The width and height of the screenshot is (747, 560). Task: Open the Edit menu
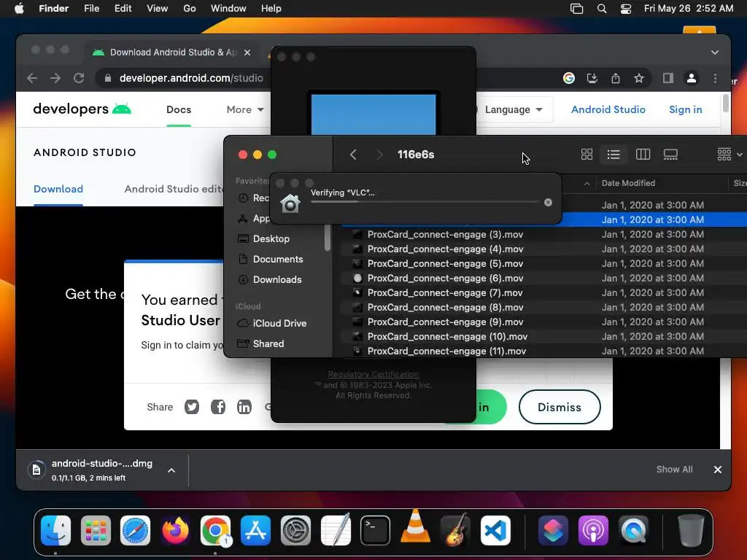click(123, 9)
